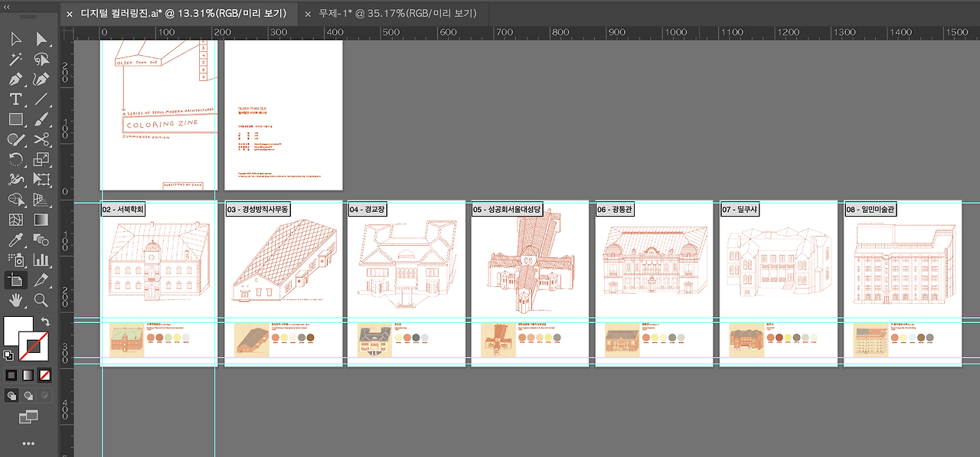Click colored thumbnail on 광통관 artboard
Image resolution: width=980 pixels, height=457 pixels.
tap(622, 340)
